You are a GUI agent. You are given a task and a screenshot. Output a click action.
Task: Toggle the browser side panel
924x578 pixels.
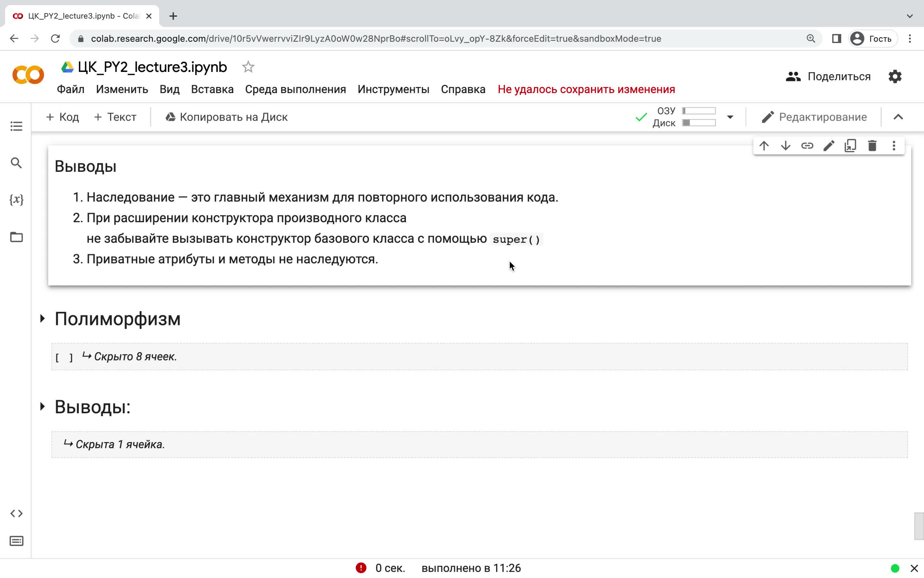pyautogui.click(x=836, y=39)
